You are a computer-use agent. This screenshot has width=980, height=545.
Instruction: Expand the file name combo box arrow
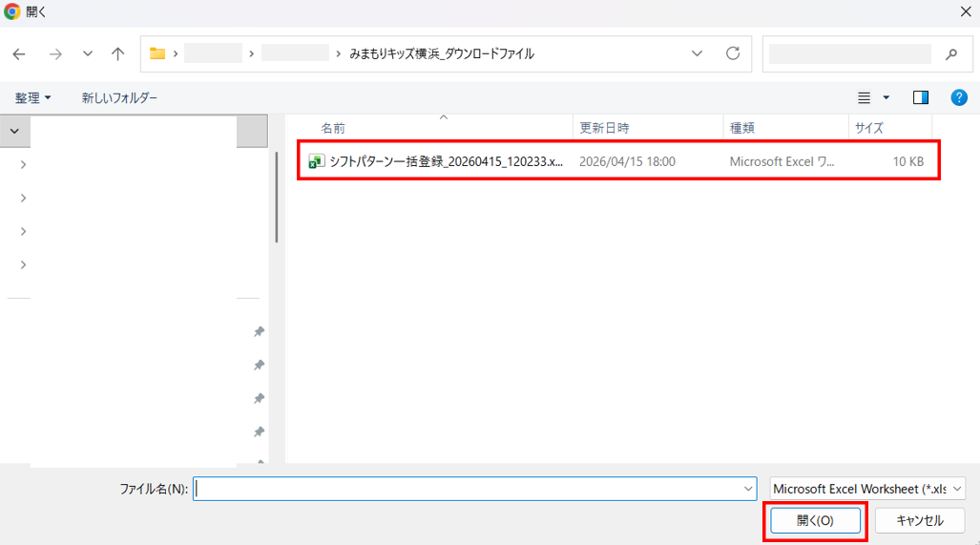[748, 489]
